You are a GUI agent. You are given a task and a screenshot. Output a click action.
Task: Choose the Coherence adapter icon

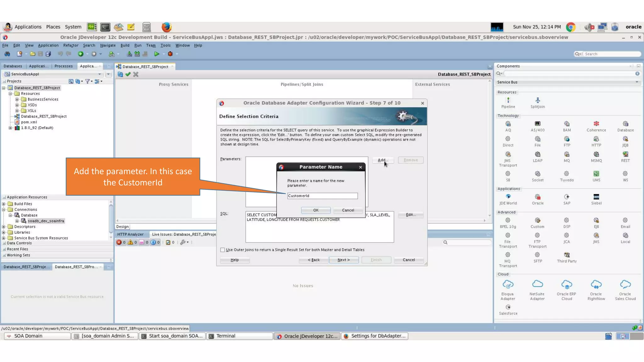[596, 124]
